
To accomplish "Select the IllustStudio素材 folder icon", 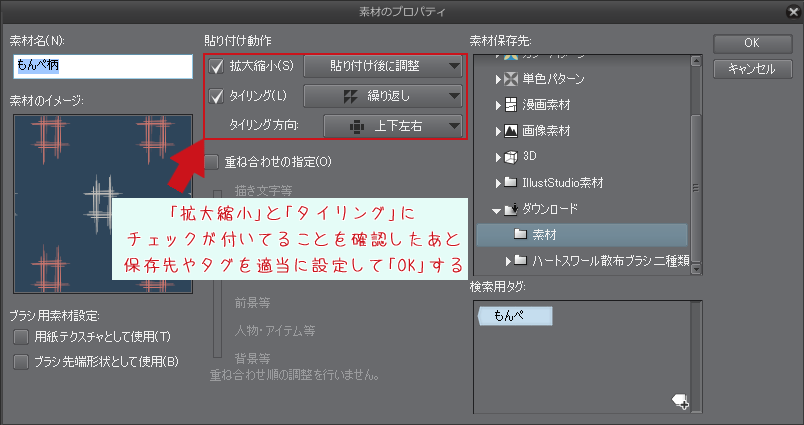I will click(511, 183).
